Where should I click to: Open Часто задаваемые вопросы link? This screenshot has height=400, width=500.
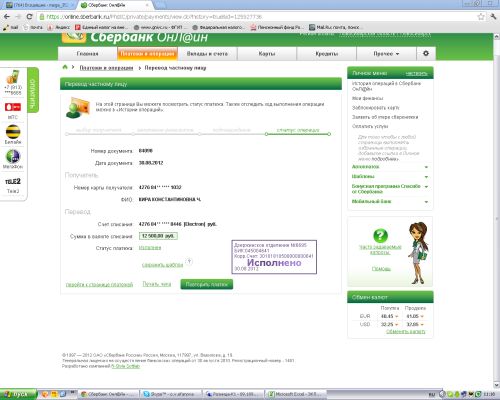(380, 250)
